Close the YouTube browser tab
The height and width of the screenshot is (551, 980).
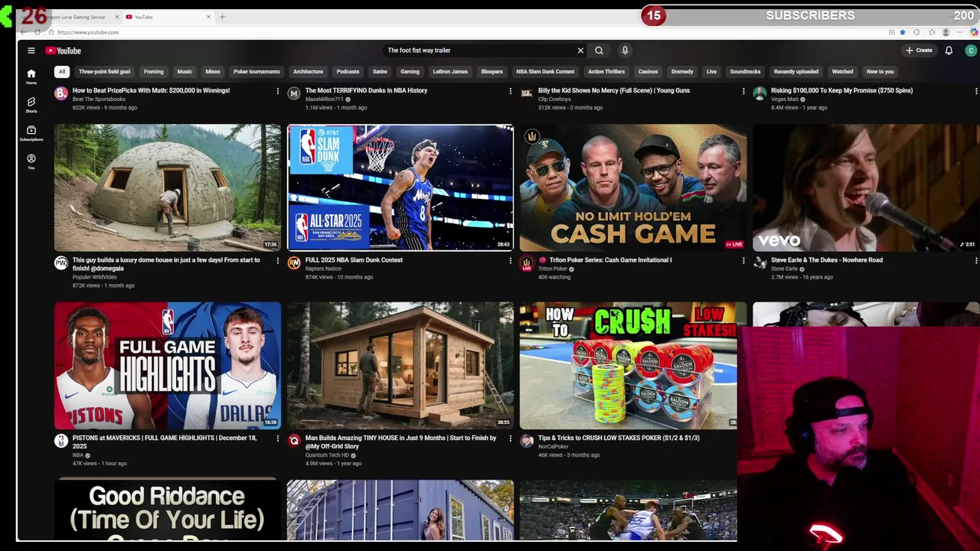(208, 17)
